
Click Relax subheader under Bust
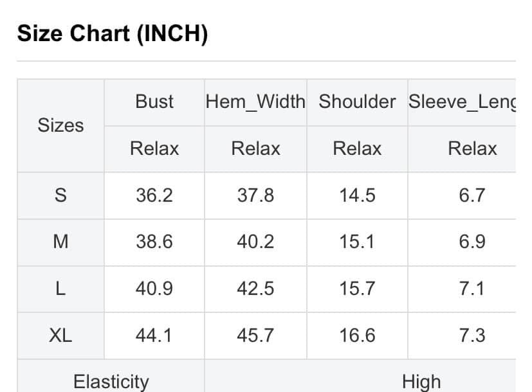[x=154, y=148]
